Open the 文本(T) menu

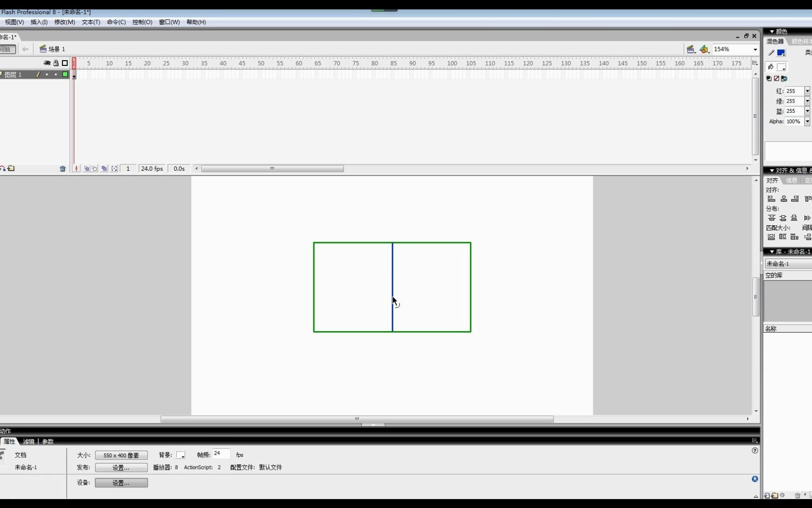click(x=91, y=22)
